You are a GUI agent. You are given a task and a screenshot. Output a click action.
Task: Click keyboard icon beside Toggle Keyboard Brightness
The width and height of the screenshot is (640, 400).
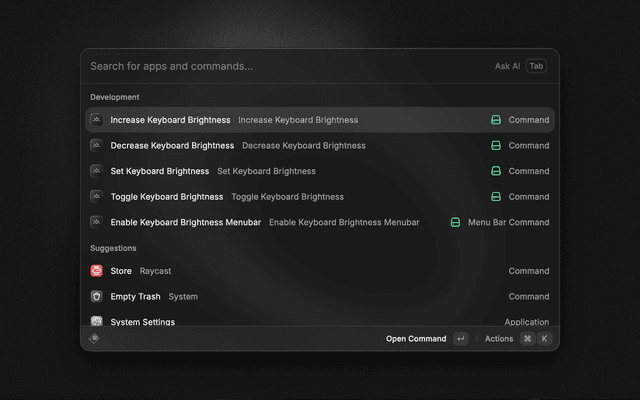(96, 197)
